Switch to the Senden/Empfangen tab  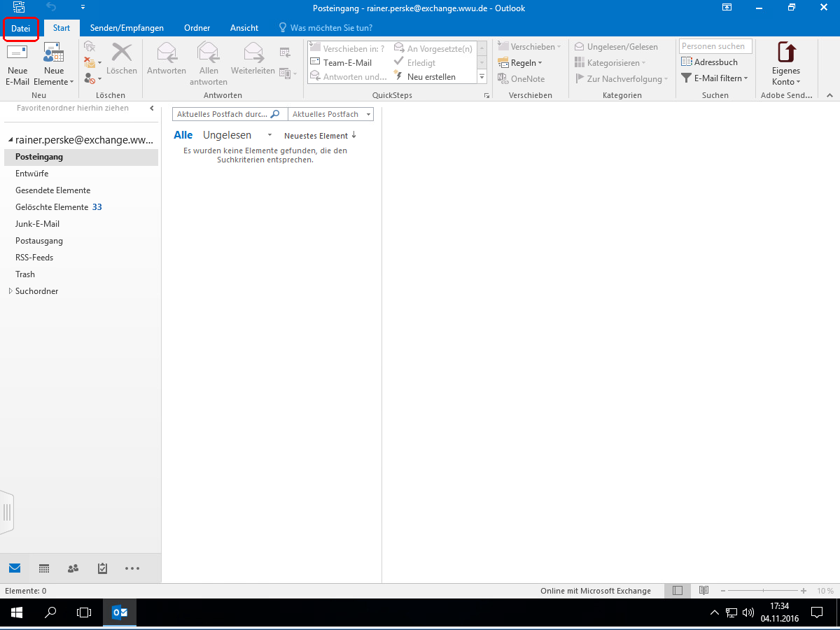pyautogui.click(x=127, y=28)
